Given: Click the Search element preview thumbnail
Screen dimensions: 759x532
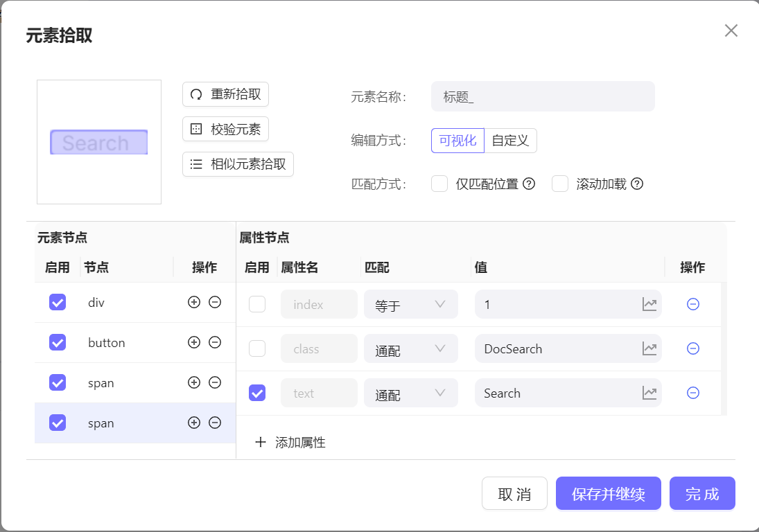Looking at the screenshot, I should tap(98, 142).
